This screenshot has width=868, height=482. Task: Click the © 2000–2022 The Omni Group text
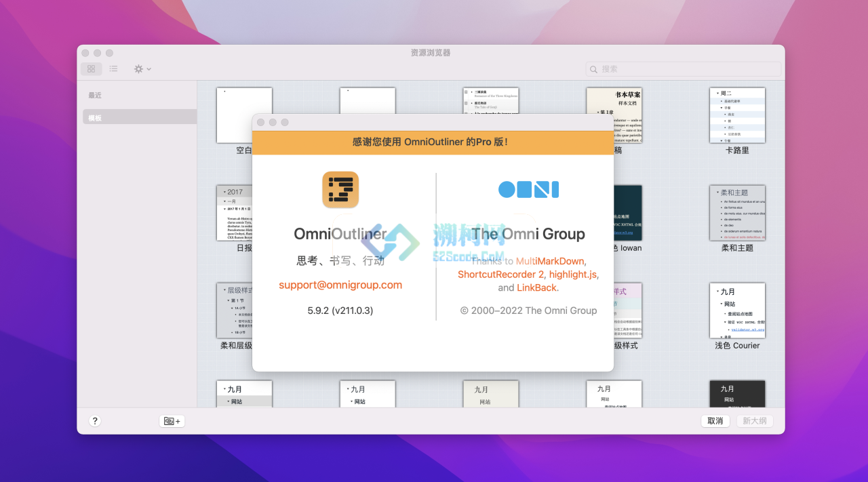point(528,310)
